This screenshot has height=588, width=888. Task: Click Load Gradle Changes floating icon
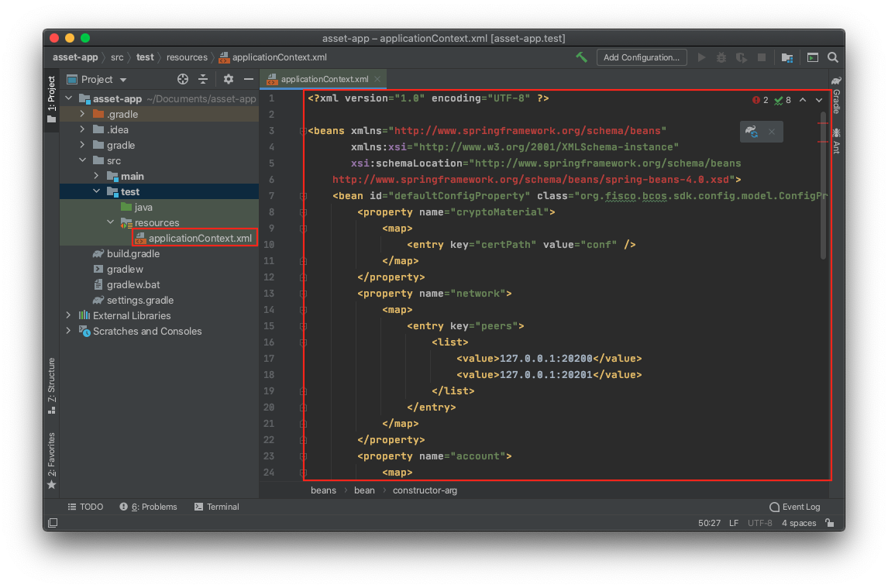(752, 132)
